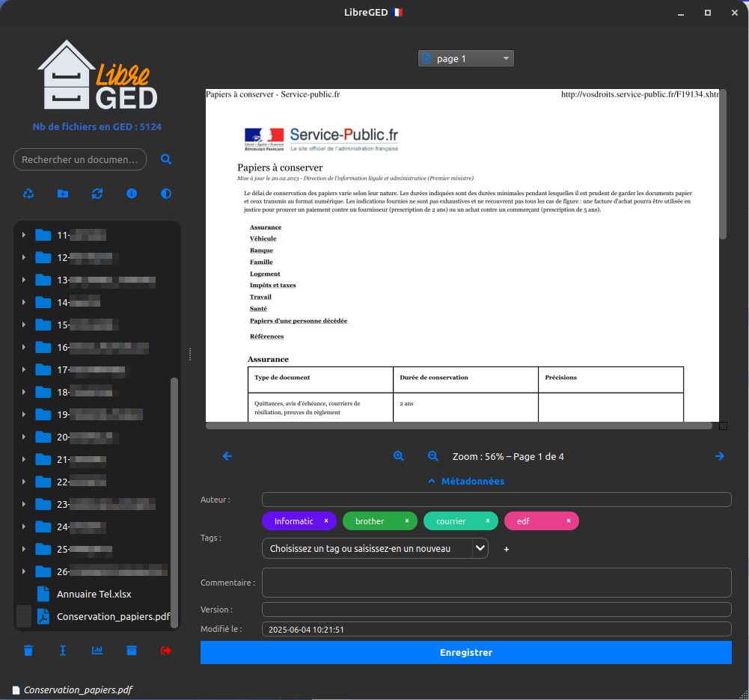Click the refresh arrows icon
Image resolution: width=749 pixels, height=700 pixels.
click(97, 194)
